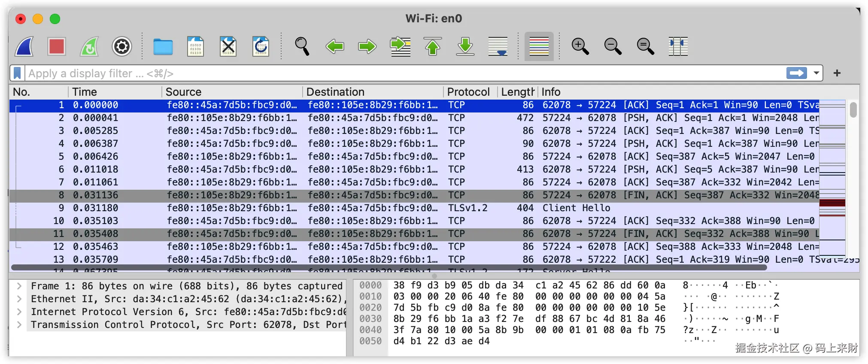
Task: Open capture options gear icon
Action: pos(122,46)
